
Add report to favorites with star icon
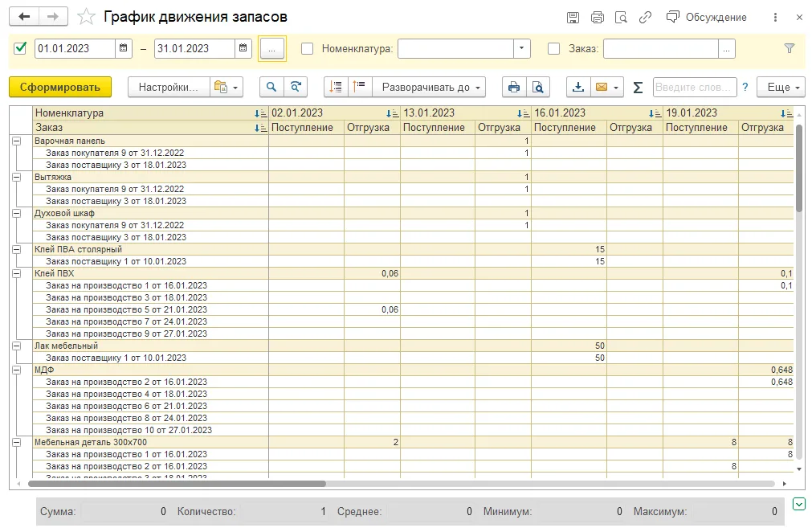click(86, 17)
